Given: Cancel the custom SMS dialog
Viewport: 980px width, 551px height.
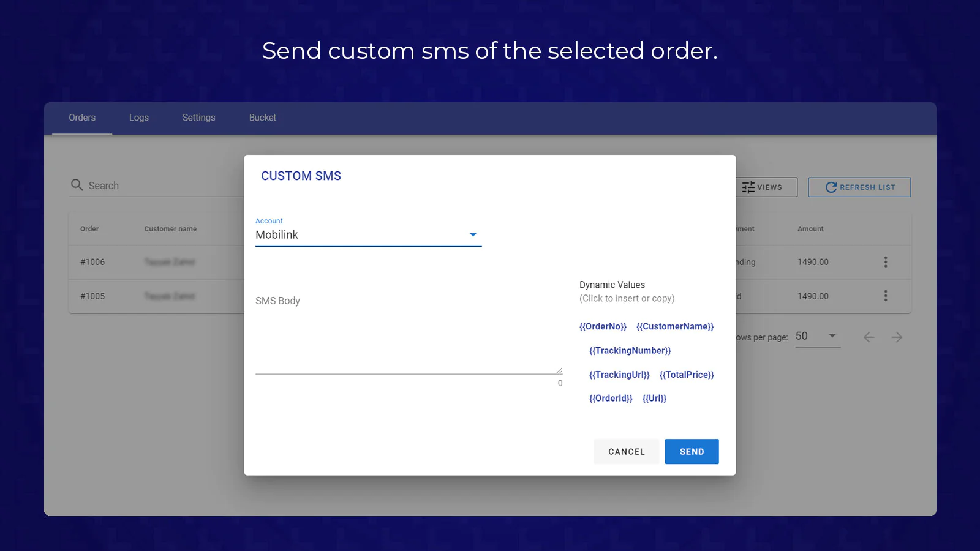Looking at the screenshot, I should (626, 452).
